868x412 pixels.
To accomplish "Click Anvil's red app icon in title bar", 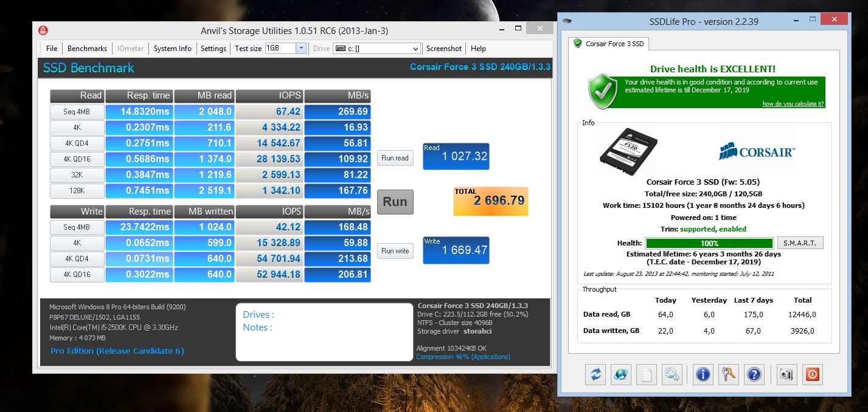I will click(43, 30).
